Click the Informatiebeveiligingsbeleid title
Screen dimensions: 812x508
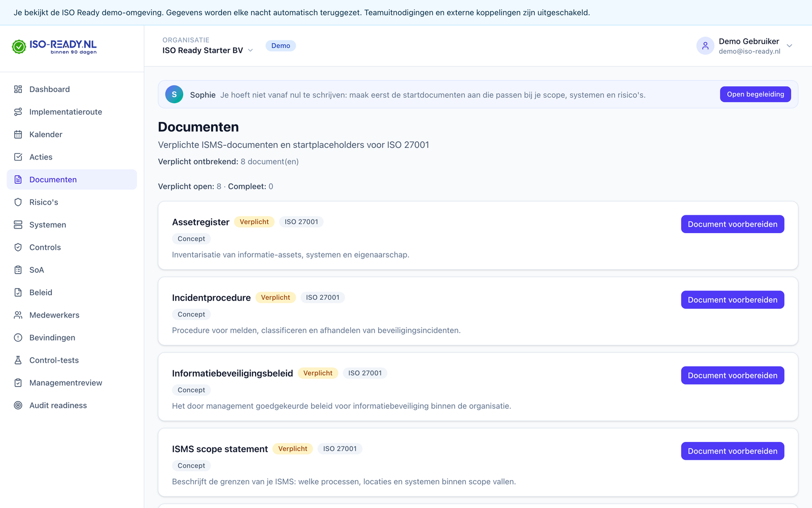point(232,373)
